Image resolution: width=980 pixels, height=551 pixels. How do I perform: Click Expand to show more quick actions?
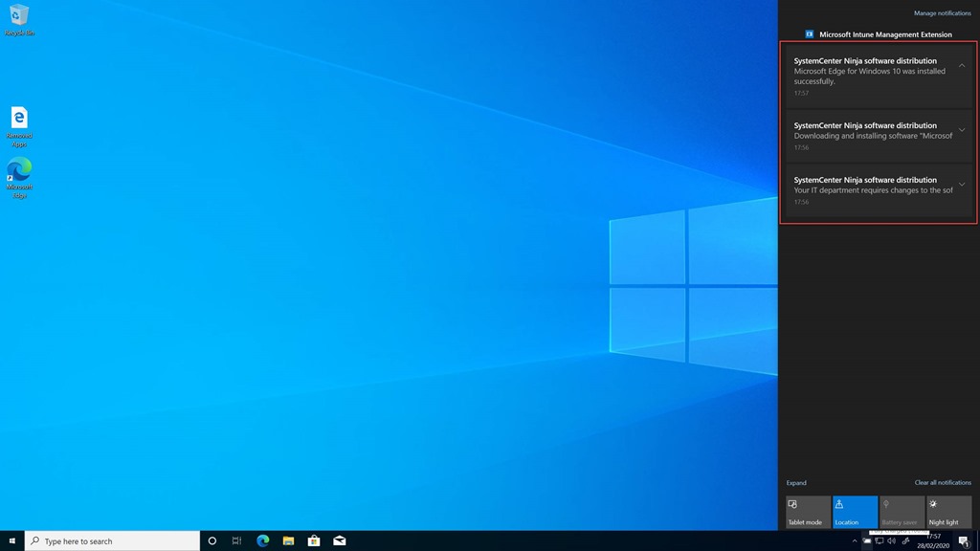(x=796, y=483)
